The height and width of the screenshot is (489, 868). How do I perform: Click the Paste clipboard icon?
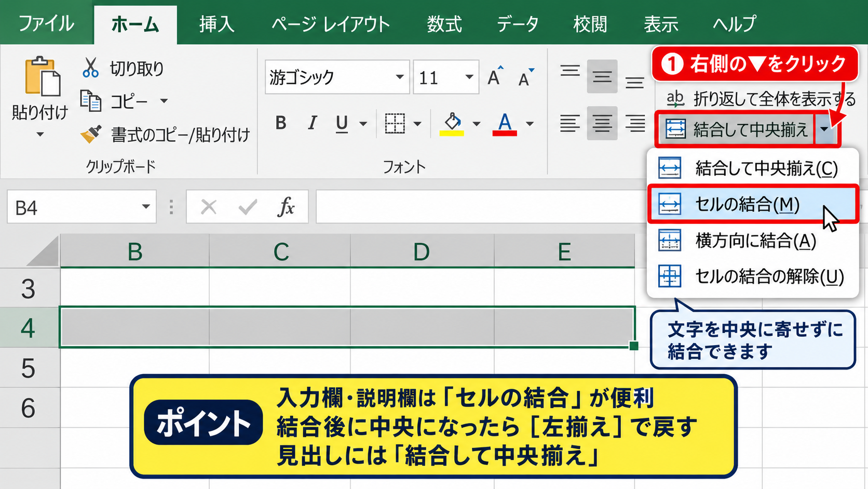[x=42, y=77]
